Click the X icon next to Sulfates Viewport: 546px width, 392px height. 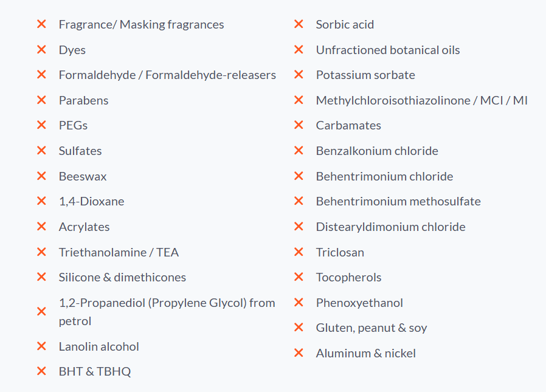[x=41, y=151]
